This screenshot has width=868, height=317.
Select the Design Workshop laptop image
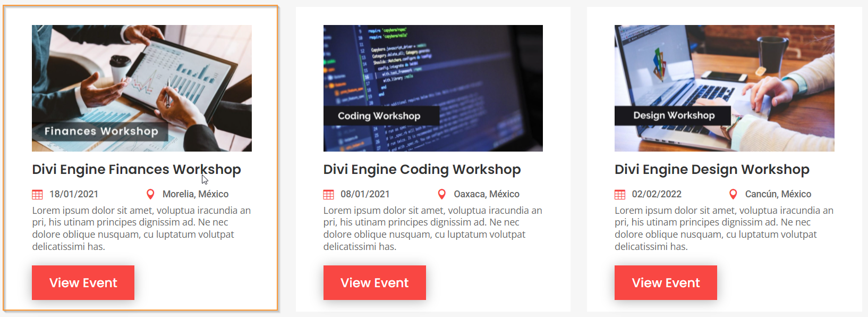[x=724, y=69]
